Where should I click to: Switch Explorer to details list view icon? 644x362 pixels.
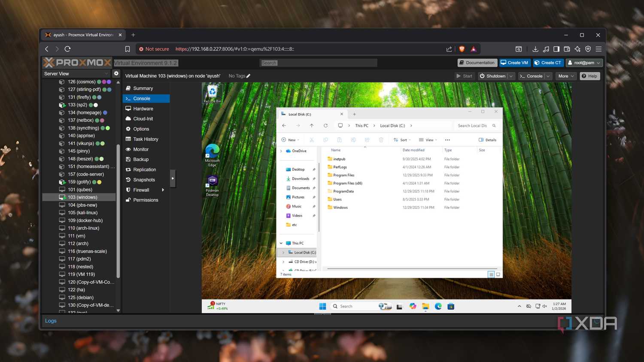[491, 275]
